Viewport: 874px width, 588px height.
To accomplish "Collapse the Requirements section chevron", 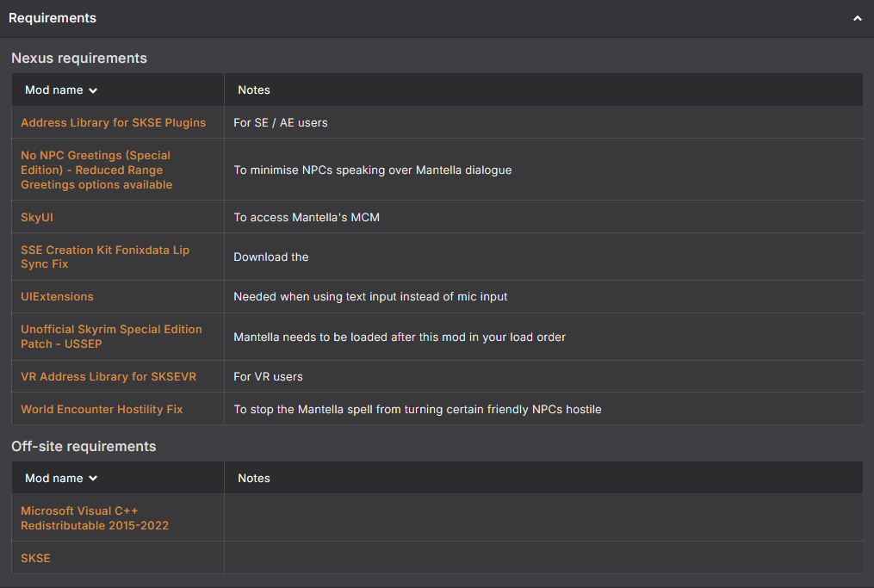I will tap(857, 18).
